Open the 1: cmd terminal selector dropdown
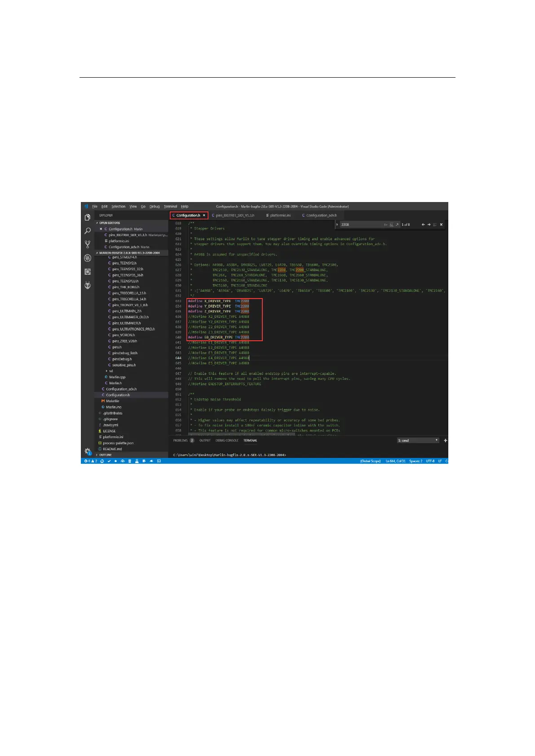This screenshot has height=756, width=535. (x=418, y=440)
